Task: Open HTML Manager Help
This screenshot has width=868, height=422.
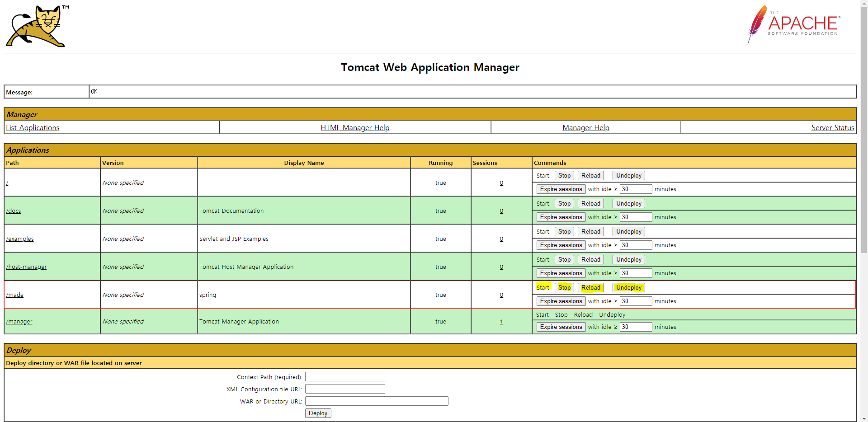Action: pyautogui.click(x=355, y=128)
